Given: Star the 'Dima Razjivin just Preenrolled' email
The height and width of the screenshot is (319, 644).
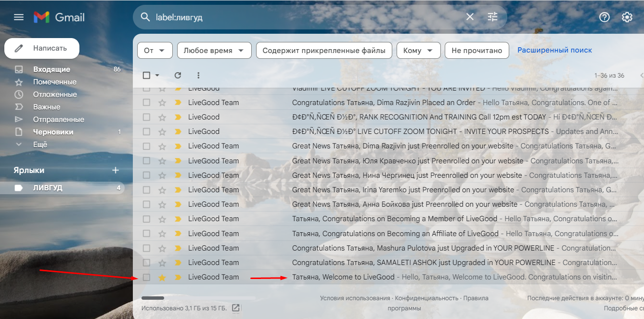Looking at the screenshot, I should [162, 146].
